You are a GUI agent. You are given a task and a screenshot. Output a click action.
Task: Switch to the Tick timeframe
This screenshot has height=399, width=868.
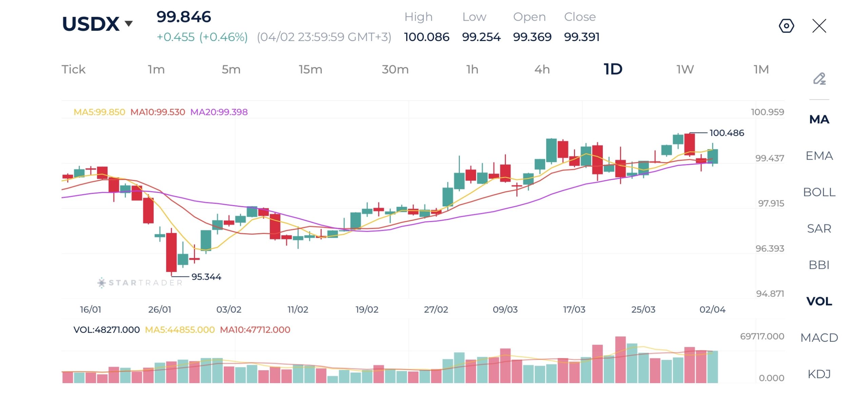[x=73, y=69]
